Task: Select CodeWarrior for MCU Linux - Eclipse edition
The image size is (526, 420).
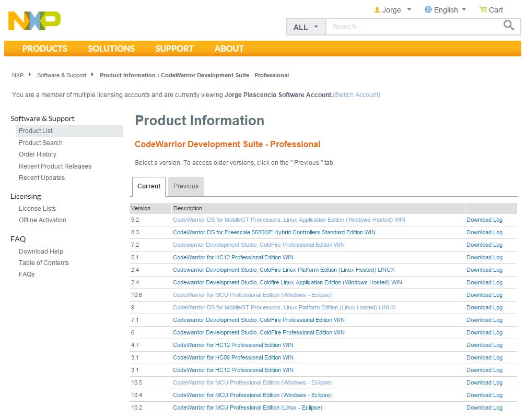Action: tap(247, 408)
